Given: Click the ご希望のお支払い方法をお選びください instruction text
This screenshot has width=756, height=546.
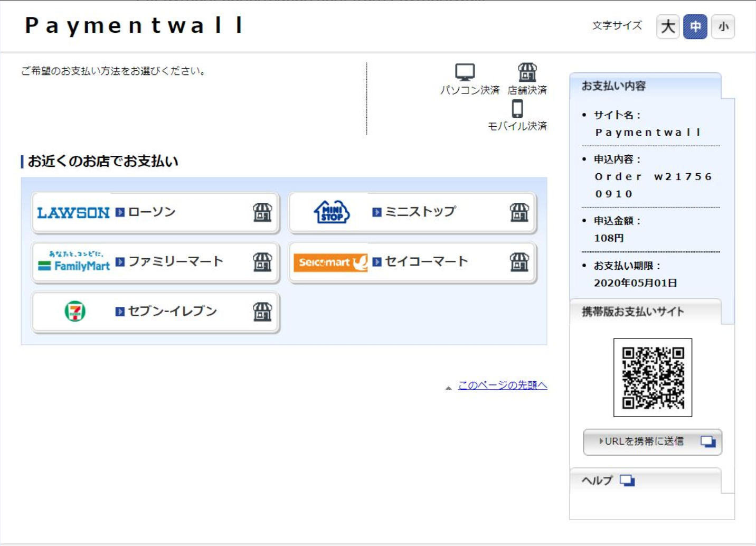Looking at the screenshot, I should (x=114, y=71).
